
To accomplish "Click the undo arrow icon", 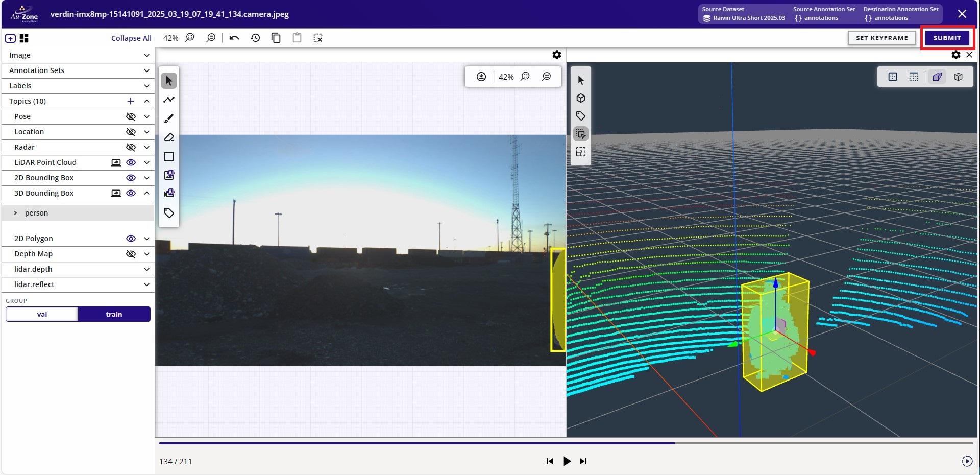I will pos(234,38).
